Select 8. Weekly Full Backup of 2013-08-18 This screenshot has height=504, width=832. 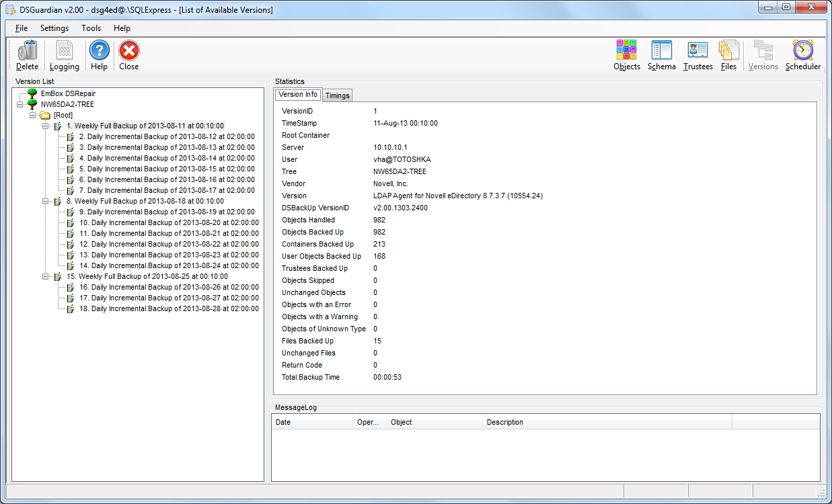click(x=145, y=201)
